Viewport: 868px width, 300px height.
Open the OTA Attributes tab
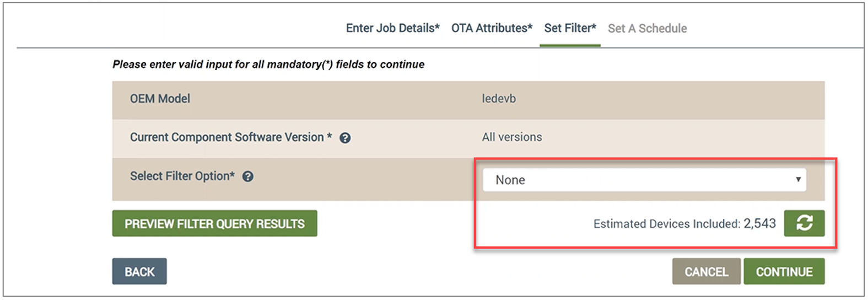pos(492,28)
